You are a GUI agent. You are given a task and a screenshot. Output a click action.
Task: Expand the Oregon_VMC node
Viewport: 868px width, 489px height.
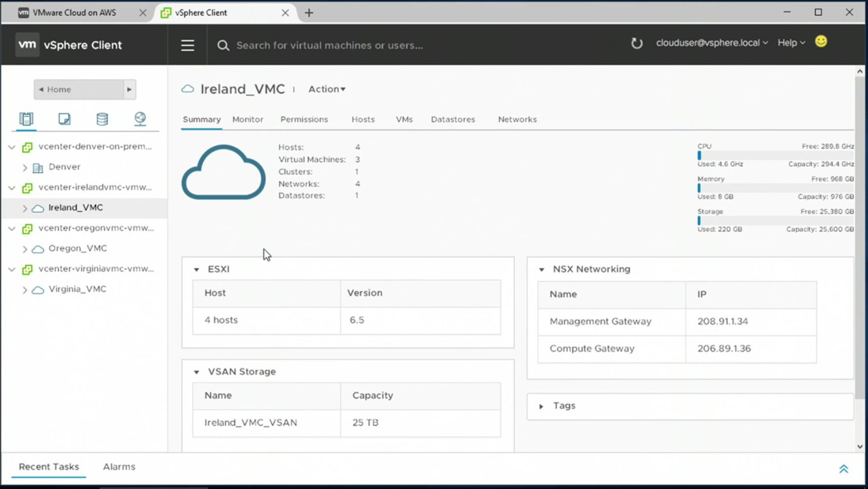(x=24, y=249)
